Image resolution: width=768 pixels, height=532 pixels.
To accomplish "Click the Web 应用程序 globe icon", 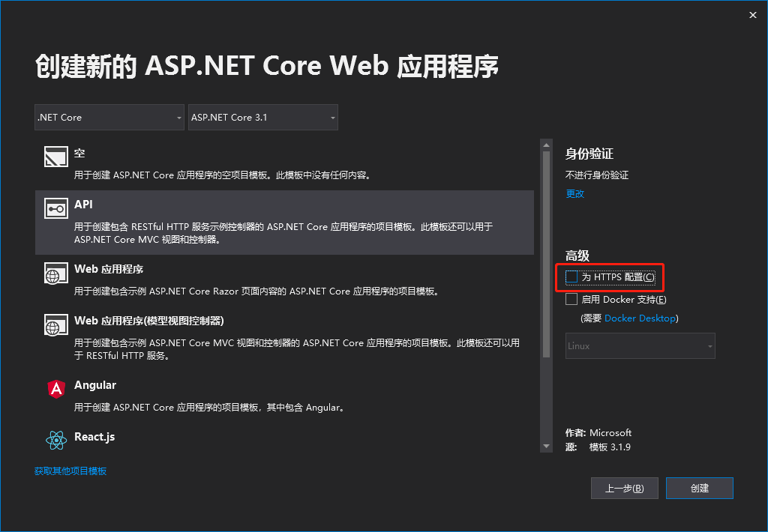I will point(56,273).
